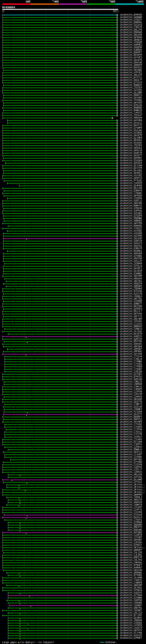Click the 'Large gaps' legend text
146x644 pixels.
[10, 642]
